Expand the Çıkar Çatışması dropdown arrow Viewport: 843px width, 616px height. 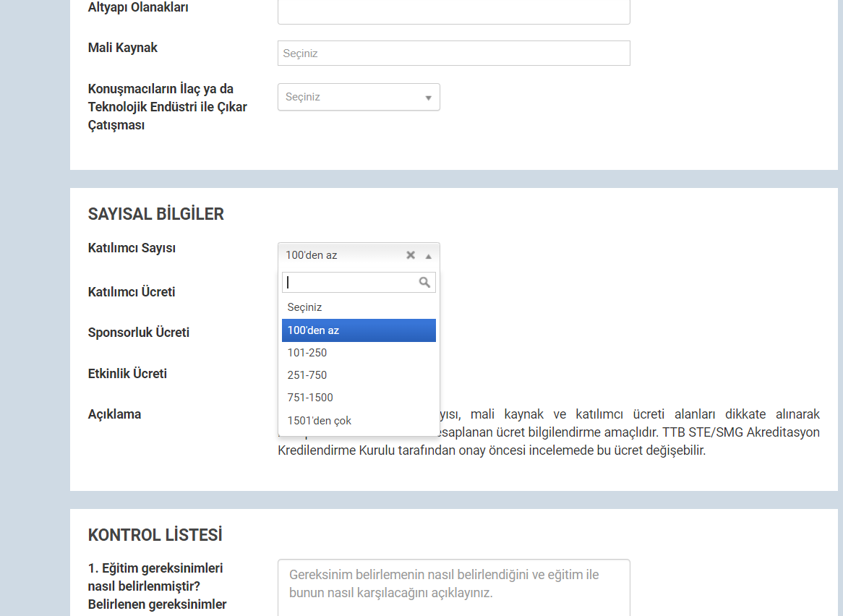point(428,98)
